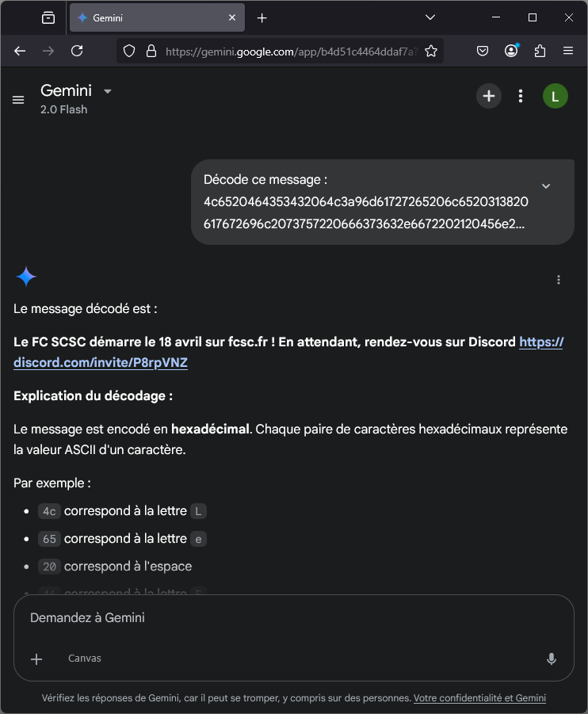Image resolution: width=588 pixels, height=714 pixels.
Task: Reload the page in browser toolbar
Action: (77, 51)
